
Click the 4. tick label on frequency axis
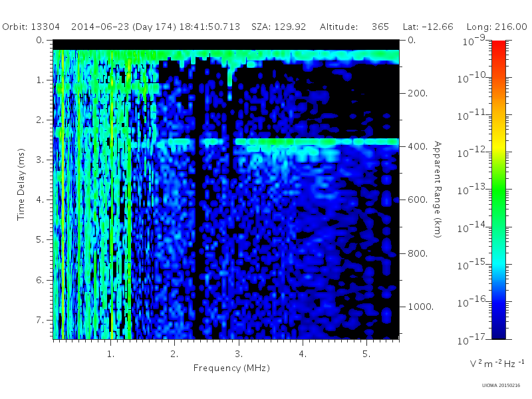point(303,354)
